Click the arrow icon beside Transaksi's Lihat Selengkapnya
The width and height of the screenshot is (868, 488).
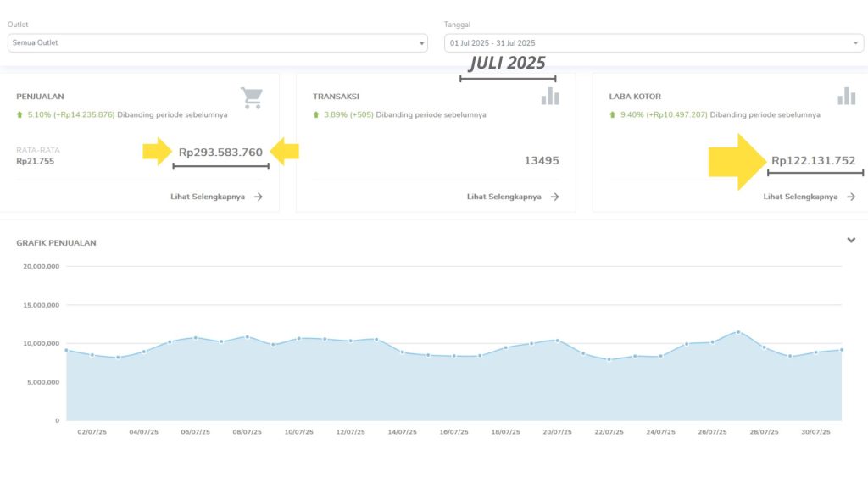554,197
